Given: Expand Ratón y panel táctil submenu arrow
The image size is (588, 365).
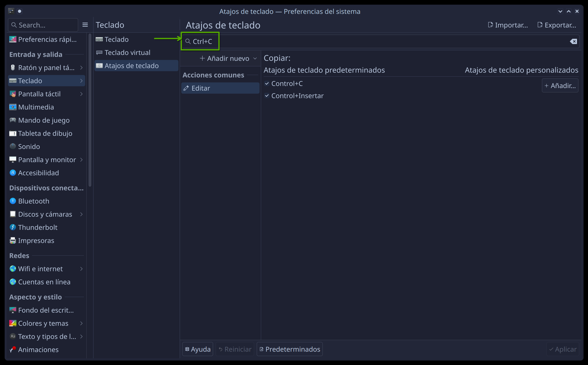Looking at the screenshot, I should tap(81, 68).
